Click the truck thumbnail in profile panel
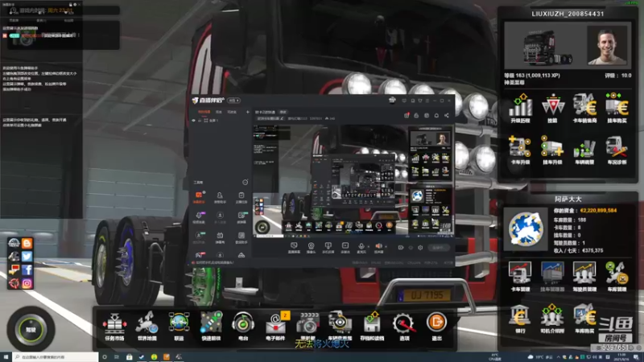Viewport: 644px width, 362px height. coord(546,46)
